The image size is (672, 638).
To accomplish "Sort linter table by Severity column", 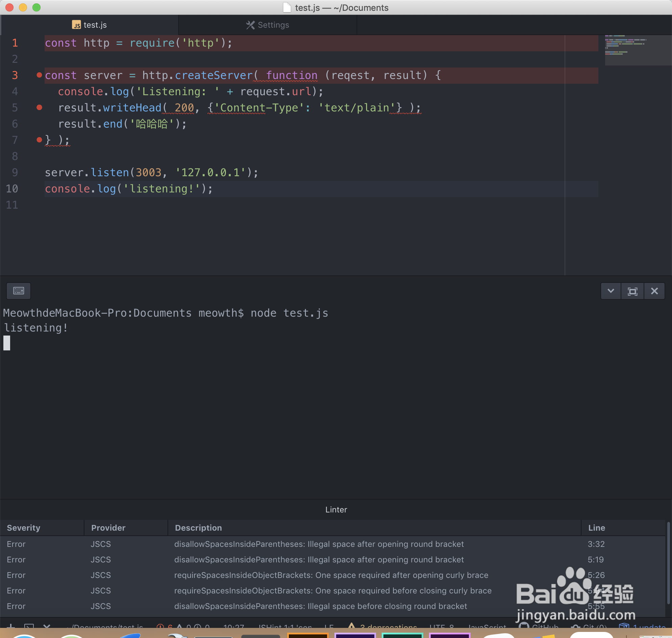I will (x=24, y=528).
